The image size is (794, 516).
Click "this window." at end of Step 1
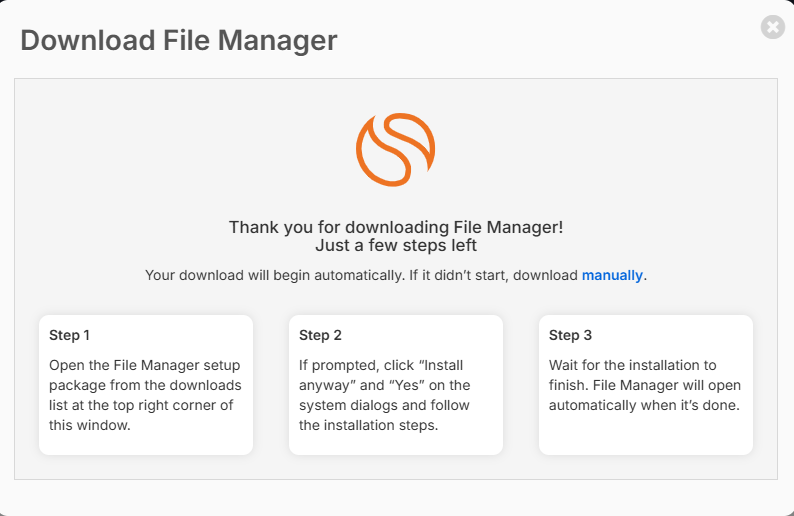90,425
